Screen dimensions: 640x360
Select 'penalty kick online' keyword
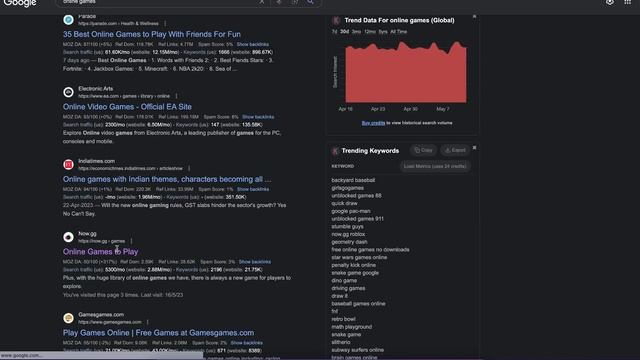tap(353, 265)
